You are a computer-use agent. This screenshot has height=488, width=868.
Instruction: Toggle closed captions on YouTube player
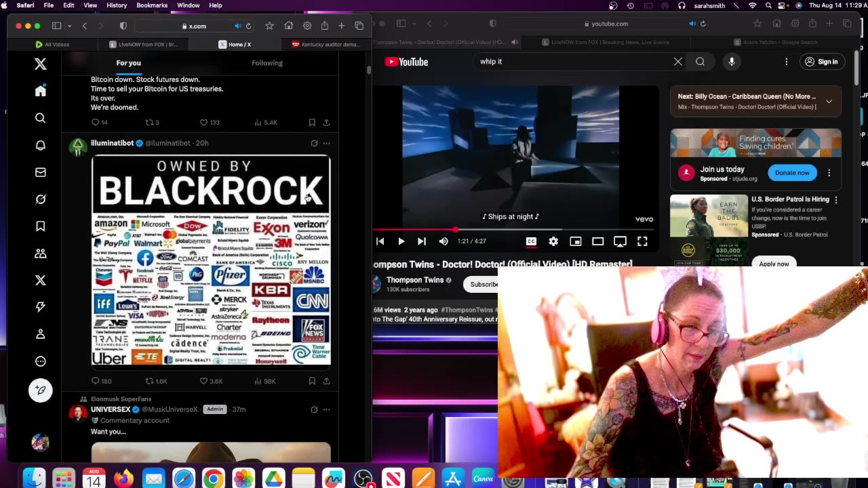click(531, 241)
